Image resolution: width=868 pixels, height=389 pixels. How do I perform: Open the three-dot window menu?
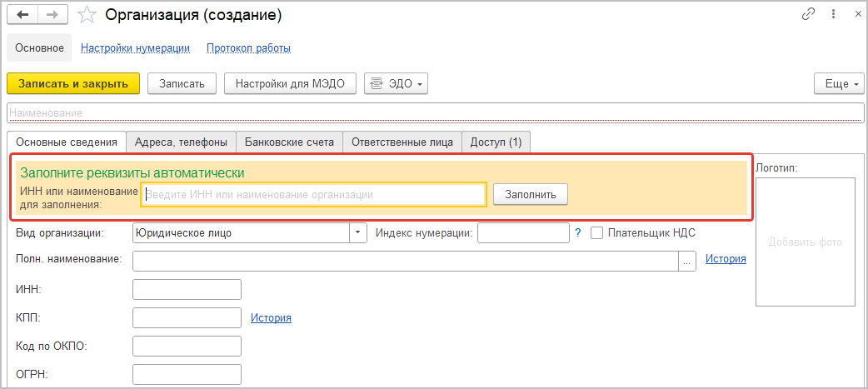[x=831, y=14]
